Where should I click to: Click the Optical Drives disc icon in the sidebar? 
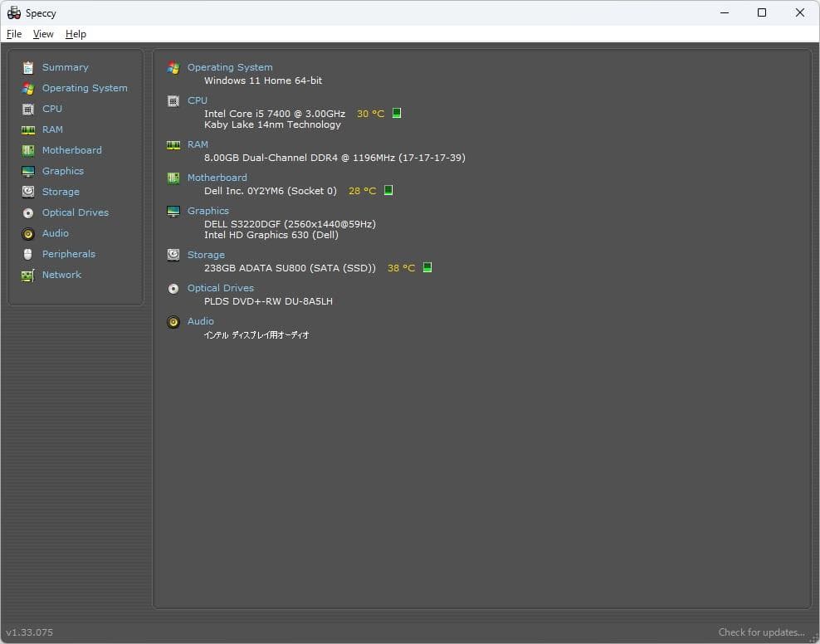coord(28,212)
